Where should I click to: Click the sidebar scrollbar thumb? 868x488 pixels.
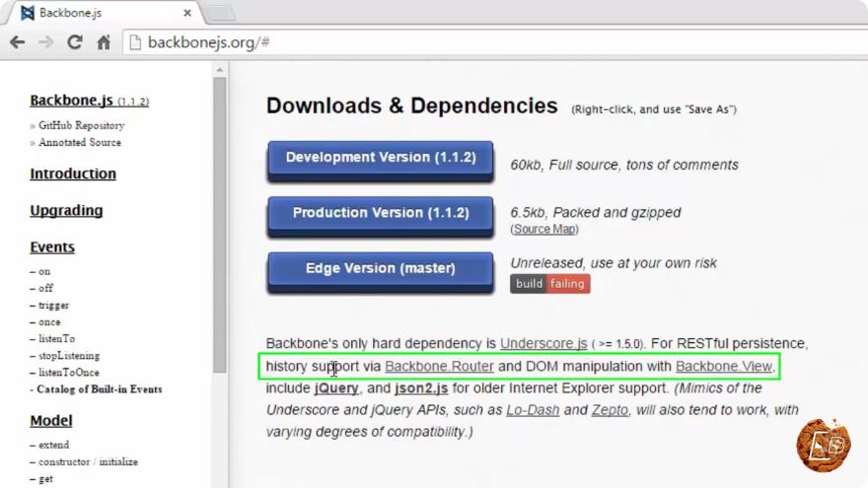tap(219, 225)
